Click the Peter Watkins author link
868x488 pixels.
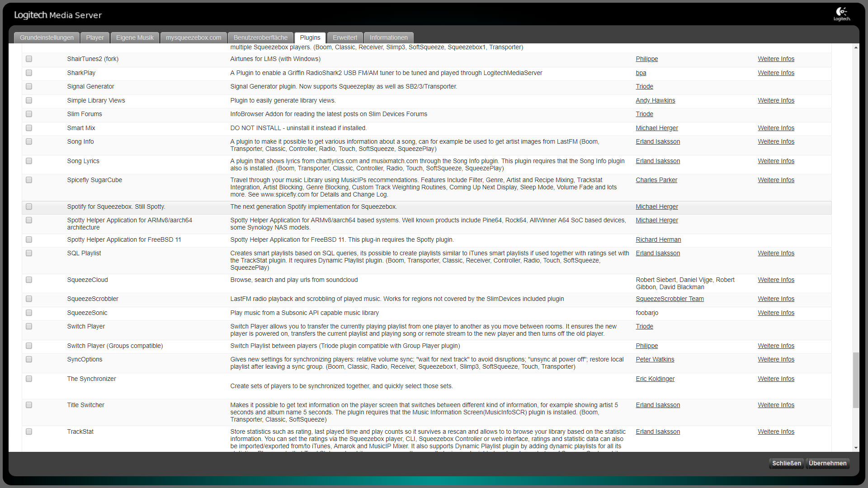(655, 359)
